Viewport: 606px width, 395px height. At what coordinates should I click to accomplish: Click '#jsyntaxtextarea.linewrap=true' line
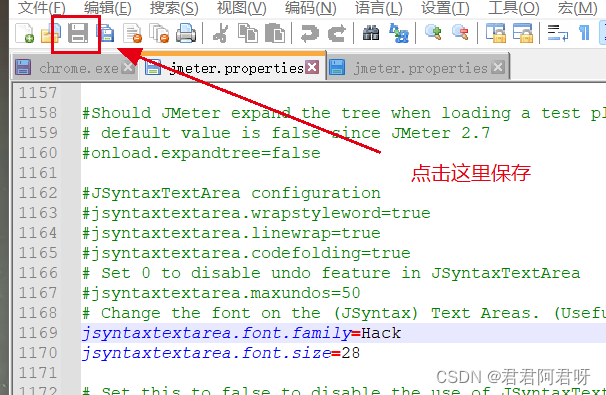click(x=231, y=233)
